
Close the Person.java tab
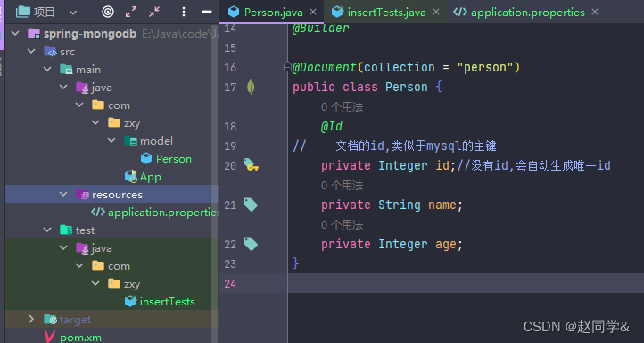click(x=313, y=12)
